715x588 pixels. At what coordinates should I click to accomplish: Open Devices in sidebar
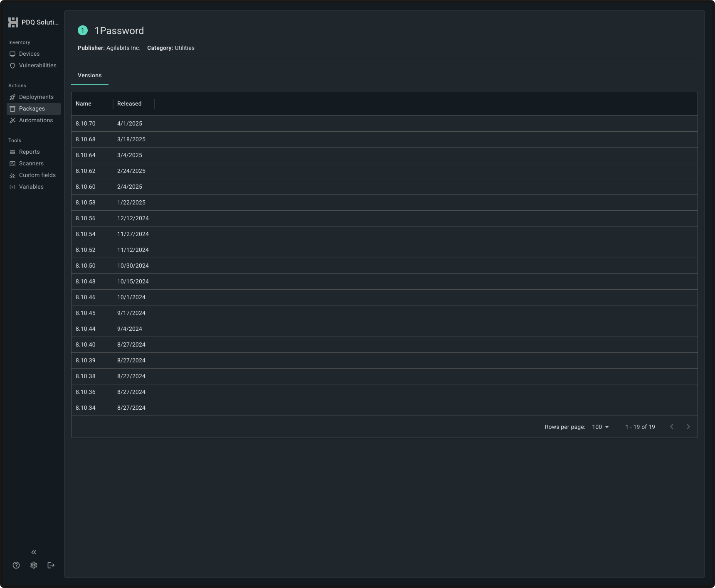[x=34, y=54]
